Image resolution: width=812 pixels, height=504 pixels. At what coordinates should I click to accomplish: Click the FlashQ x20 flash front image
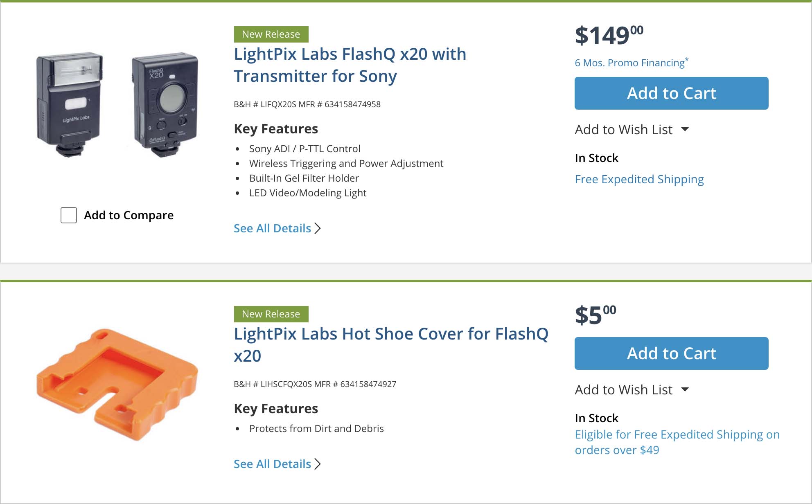click(70, 104)
